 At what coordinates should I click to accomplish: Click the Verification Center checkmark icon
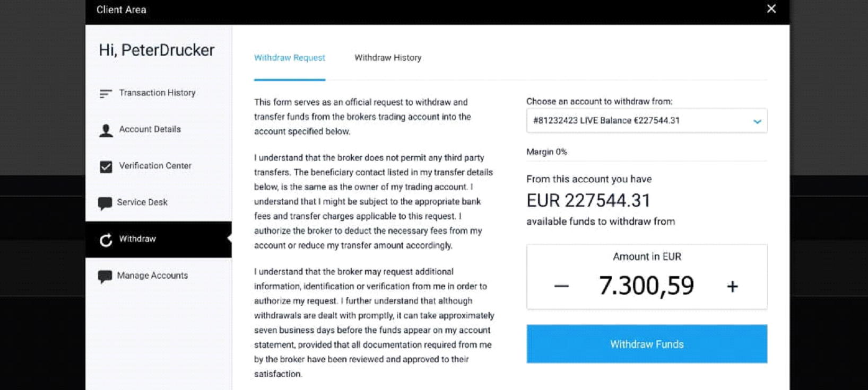pos(106,167)
